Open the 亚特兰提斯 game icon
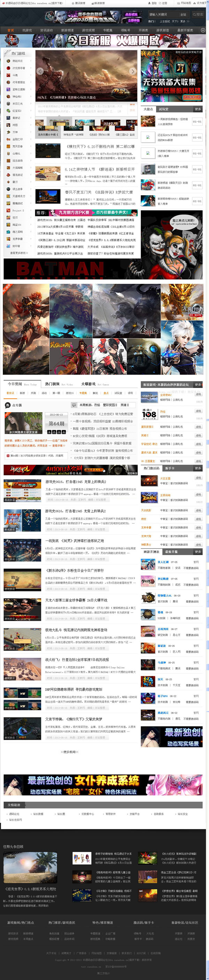209x980 pixels. [x=8, y=90]
